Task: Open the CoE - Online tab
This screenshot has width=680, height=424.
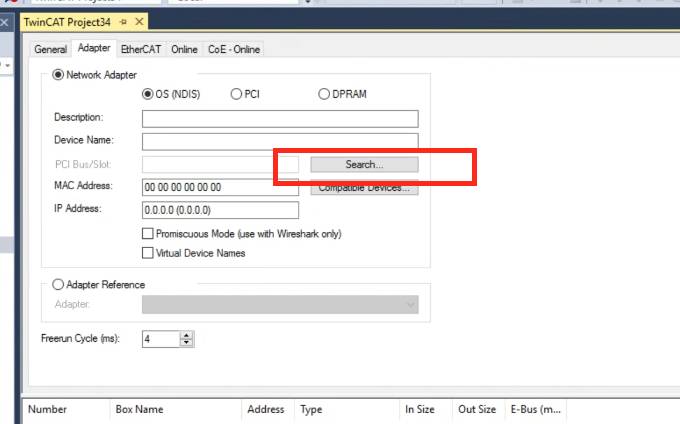Action: pos(234,49)
